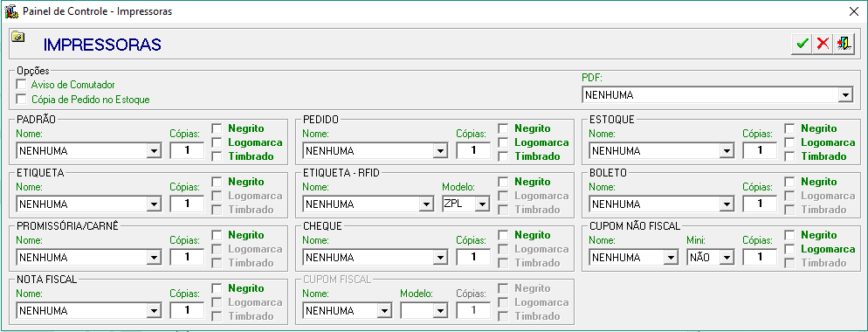The width and height of the screenshot is (868, 332).
Task: Cancel changes with the red X icon
Action: click(823, 44)
